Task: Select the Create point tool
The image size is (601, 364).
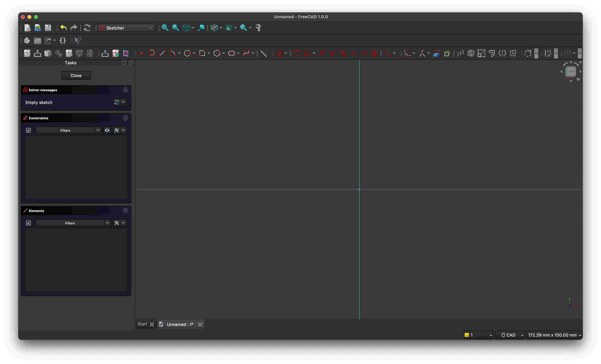Action: coord(141,53)
